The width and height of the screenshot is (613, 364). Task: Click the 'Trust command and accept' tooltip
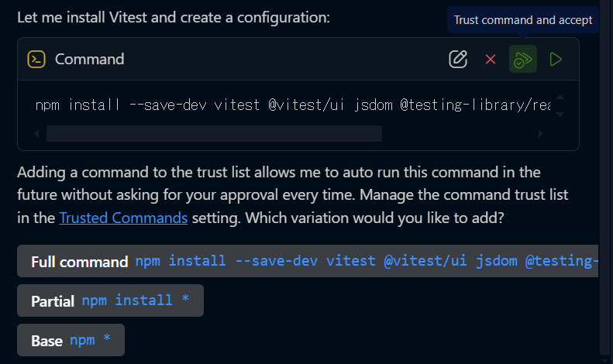coord(523,20)
